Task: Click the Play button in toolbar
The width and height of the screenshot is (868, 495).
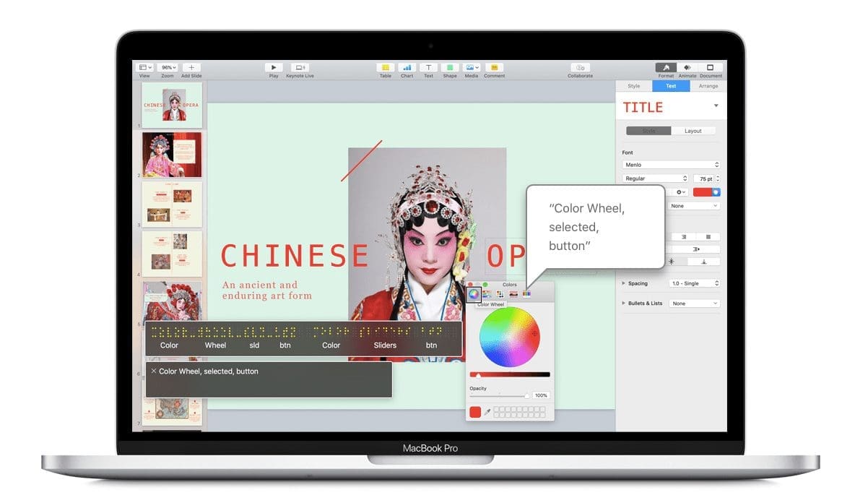Action: (274, 67)
